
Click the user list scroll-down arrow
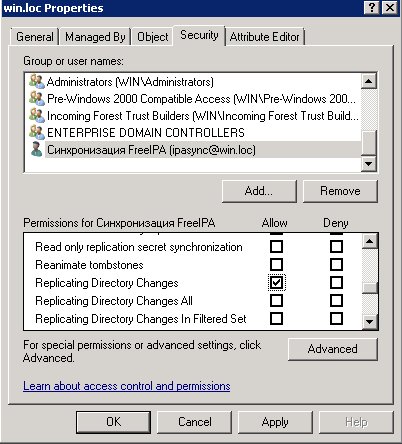point(369,163)
